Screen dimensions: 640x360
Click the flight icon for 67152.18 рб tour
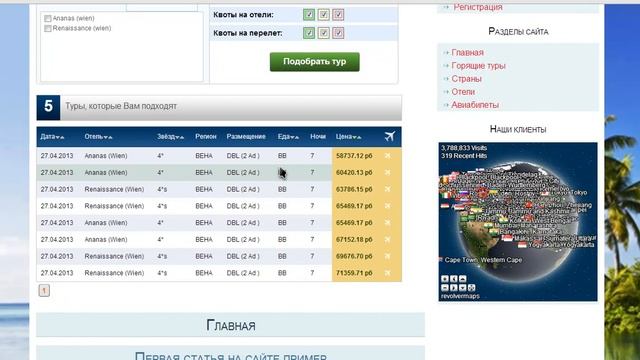pyautogui.click(x=388, y=240)
